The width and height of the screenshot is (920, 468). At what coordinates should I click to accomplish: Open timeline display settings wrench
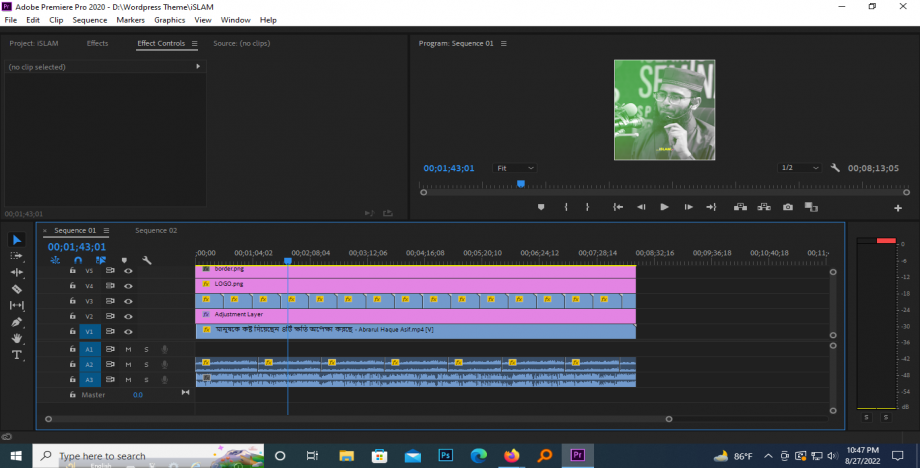147,260
